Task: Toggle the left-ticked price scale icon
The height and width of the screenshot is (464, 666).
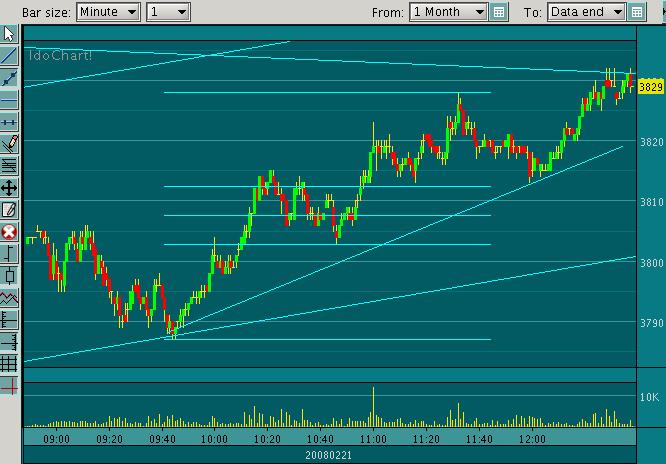Action: 9,320
